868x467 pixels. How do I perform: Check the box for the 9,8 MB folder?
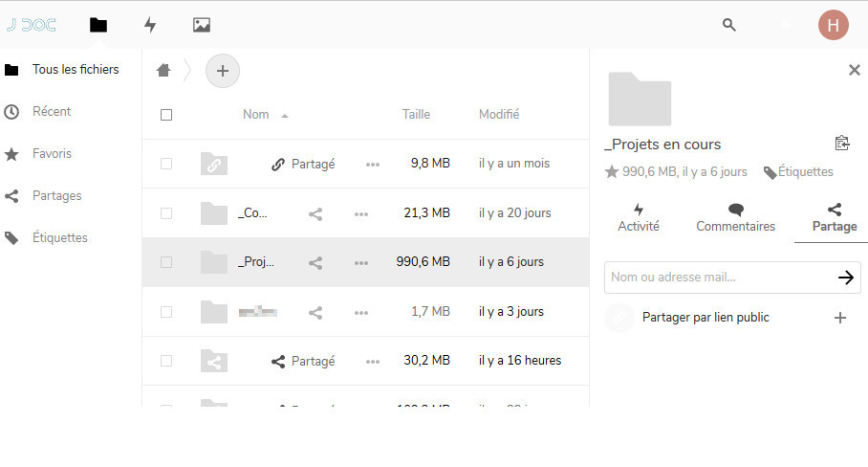(x=166, y=164)
